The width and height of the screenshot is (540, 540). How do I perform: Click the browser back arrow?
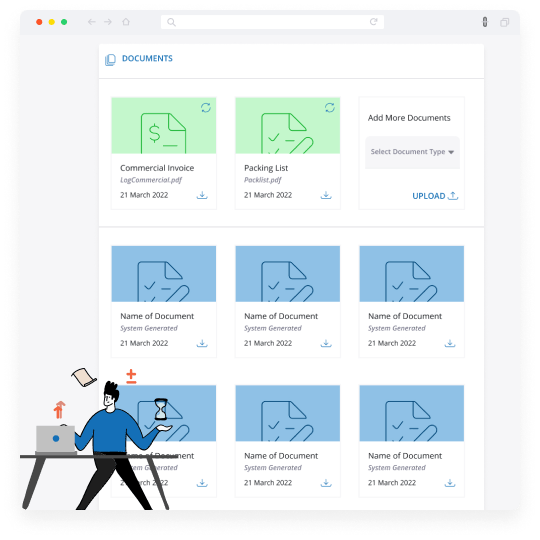(x=91, y=22)
